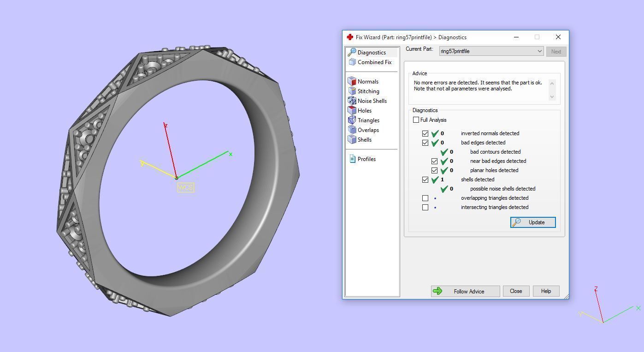
Task: Click the green check beside near bad edges
Action: pos(444,161)
